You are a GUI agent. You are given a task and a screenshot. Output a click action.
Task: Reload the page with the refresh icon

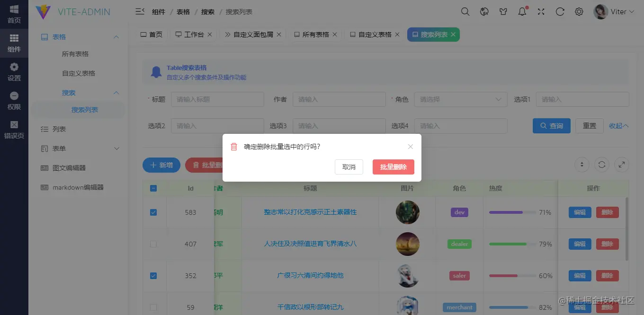coord(560,11)
